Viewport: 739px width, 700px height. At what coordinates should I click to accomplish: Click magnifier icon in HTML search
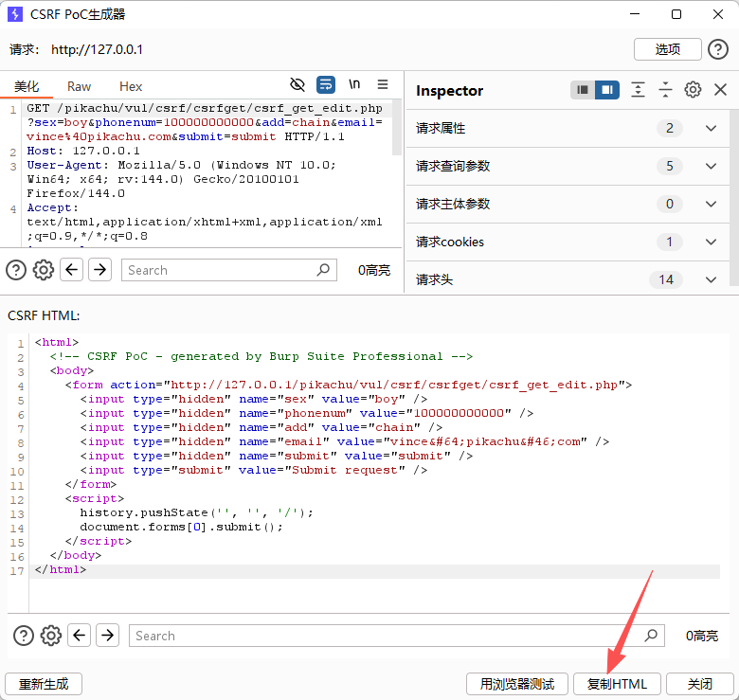[x=651, y=636]
